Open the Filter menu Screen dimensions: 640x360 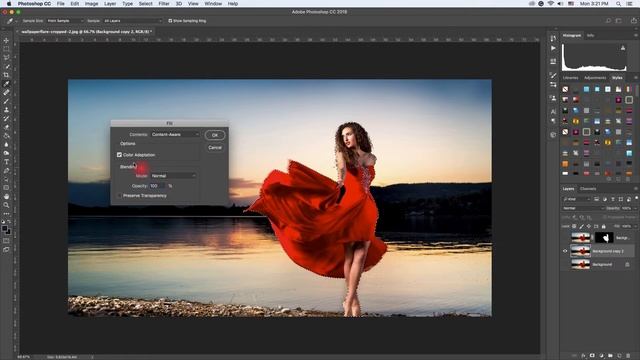[x=164, y=4]
